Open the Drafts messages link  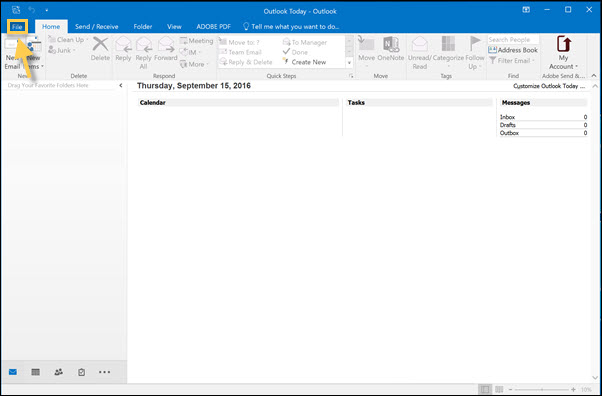(508, 125)
